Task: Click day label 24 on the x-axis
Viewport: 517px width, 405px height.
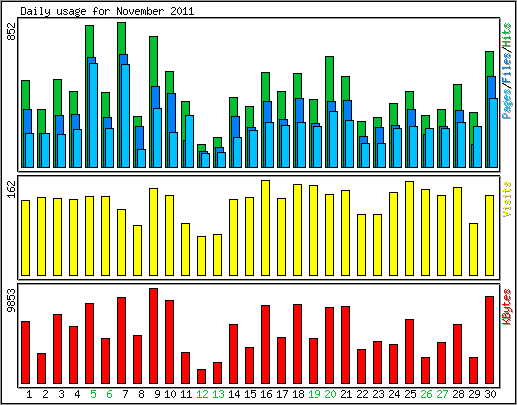Action: 394,394
